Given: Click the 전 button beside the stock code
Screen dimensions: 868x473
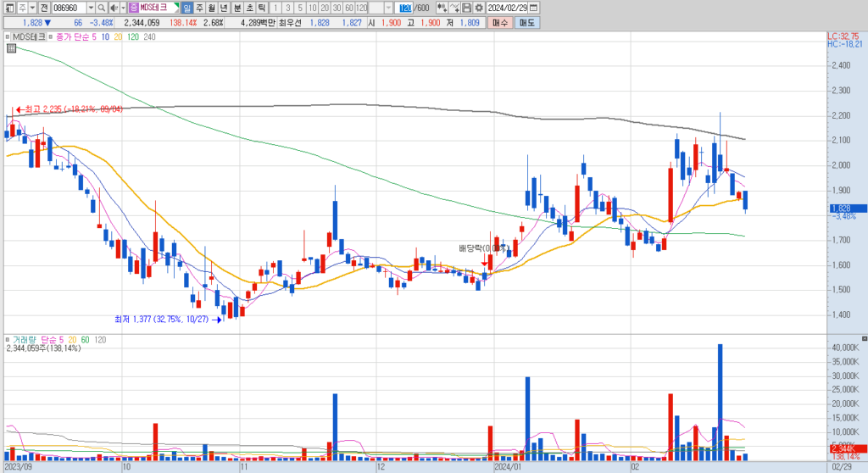Looking at the screenshot, I should 44,8.
